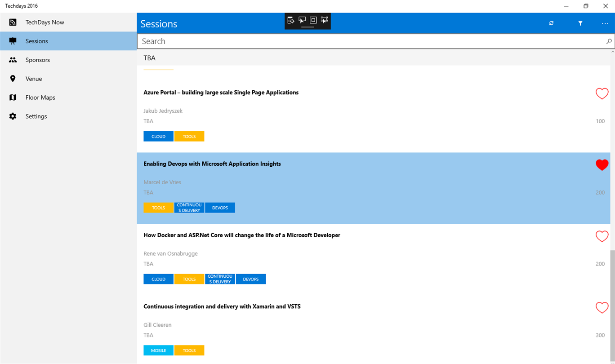Open Settings from the sidebar
Viewport: 615px width, 364px height.
click(x=68, y=116)
